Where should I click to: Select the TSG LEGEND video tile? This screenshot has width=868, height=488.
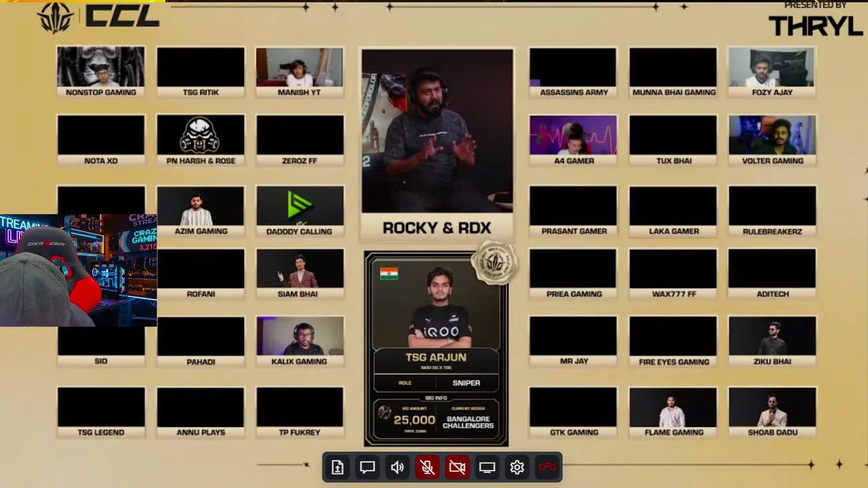(x=101, y=412)
